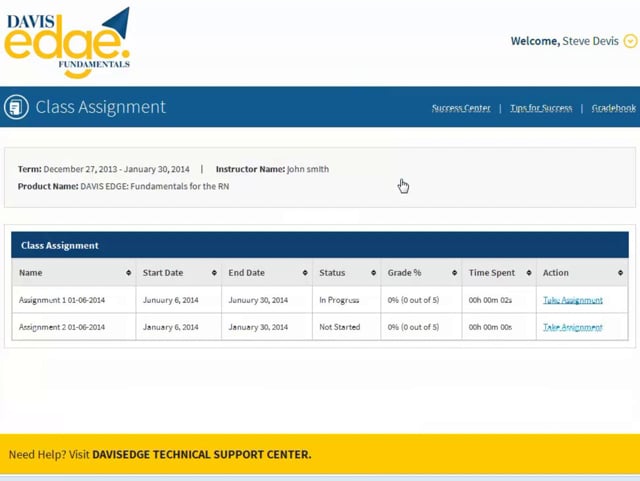Screen dimensions: 640x481
Task: Click the Class Assignment document icon
Action: tap(16, 107)
